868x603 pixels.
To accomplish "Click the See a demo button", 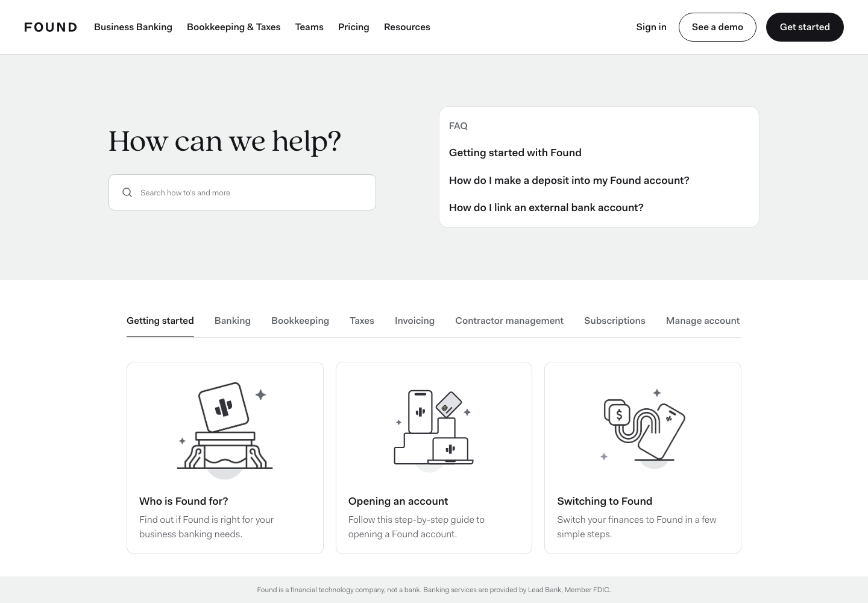I will coord(717,27).
